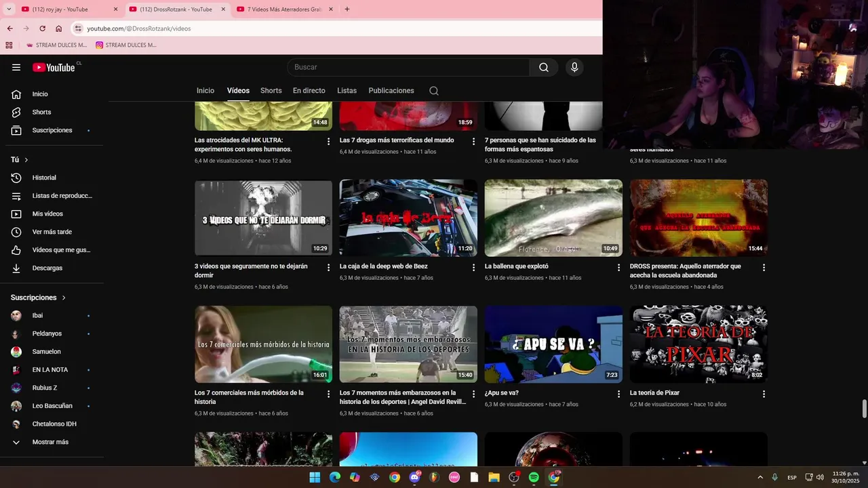This screenshot has width=868, height=488.
Task: Switch to the channel's Shorts tab
Action: pyautogui.click(x=271, y=91)
